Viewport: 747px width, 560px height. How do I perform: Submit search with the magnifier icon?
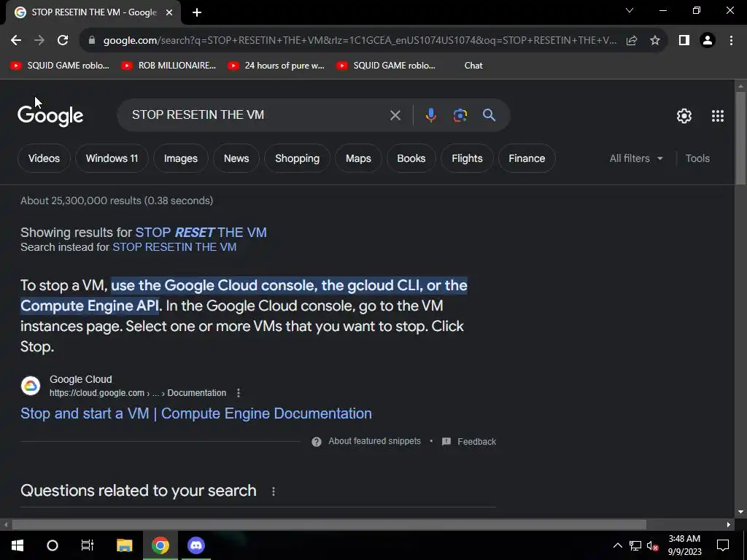coord(489,114)
